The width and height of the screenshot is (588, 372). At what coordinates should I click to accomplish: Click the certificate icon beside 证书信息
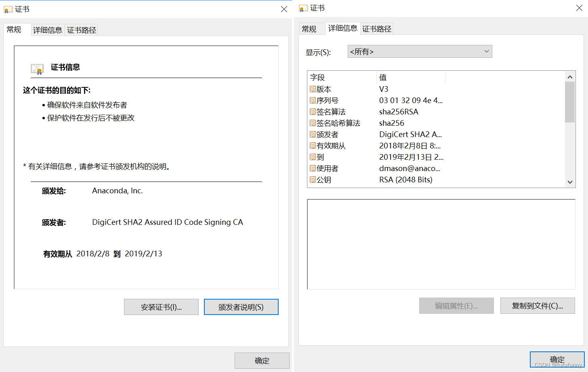[x=37, y=69]
